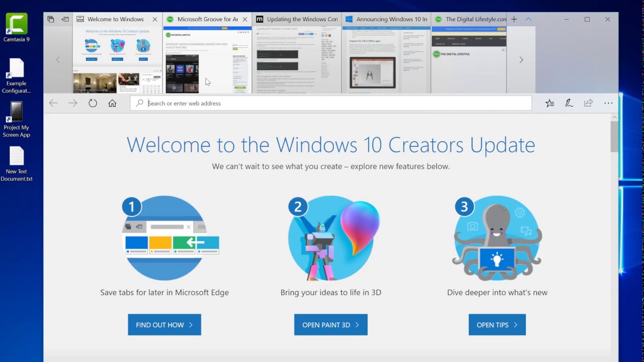The height and width of the screenshot is (362, 644).
Task: Open Make a Web Note pen icon
Action: pyautogui.click(x=569, y=103)
